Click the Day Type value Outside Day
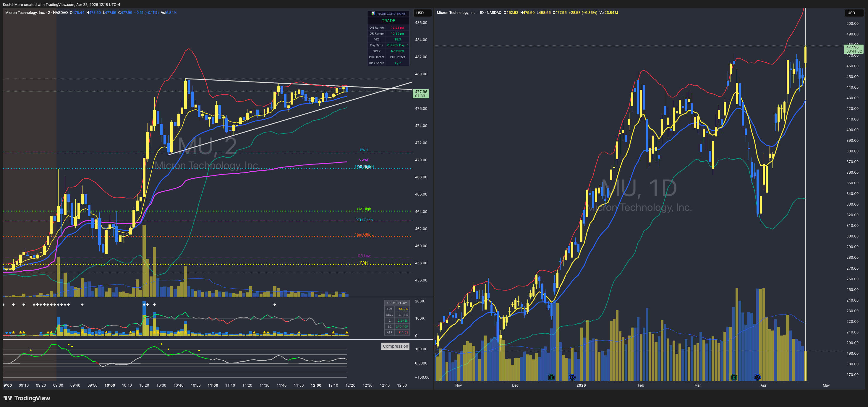Screen dimensions: 868x407 pos(398,45)
